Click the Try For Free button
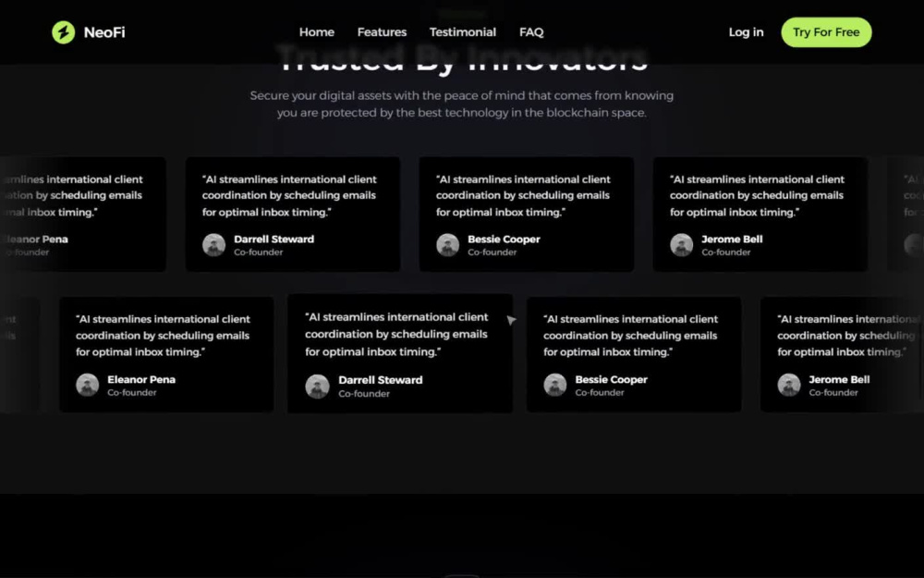Image resolution: width=924 pixels, height=578 pixels. point(826,32)
